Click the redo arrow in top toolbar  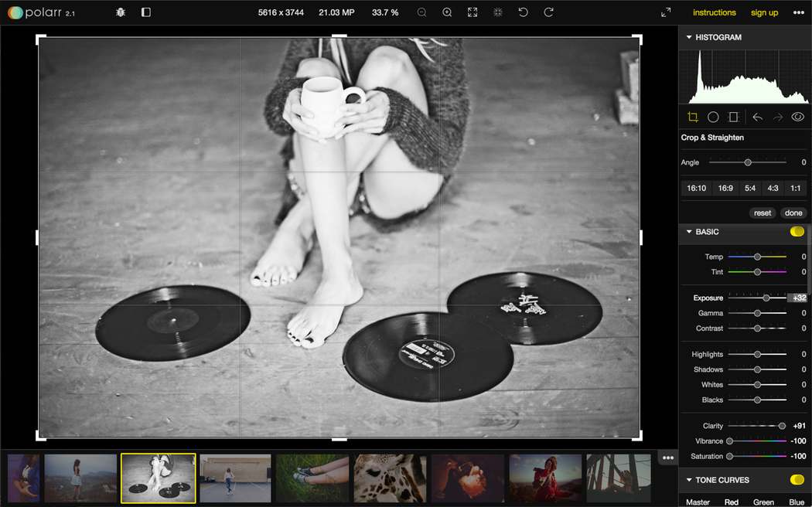coord(548,12)
